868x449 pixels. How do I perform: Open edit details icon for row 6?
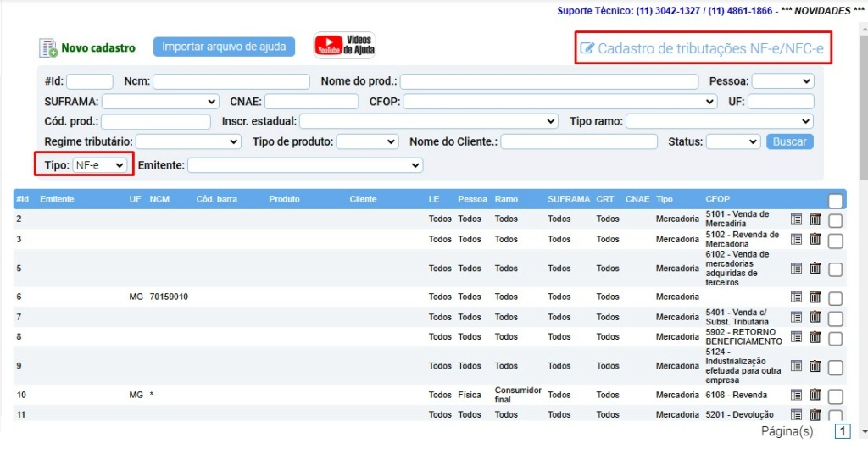click(796, 297)
